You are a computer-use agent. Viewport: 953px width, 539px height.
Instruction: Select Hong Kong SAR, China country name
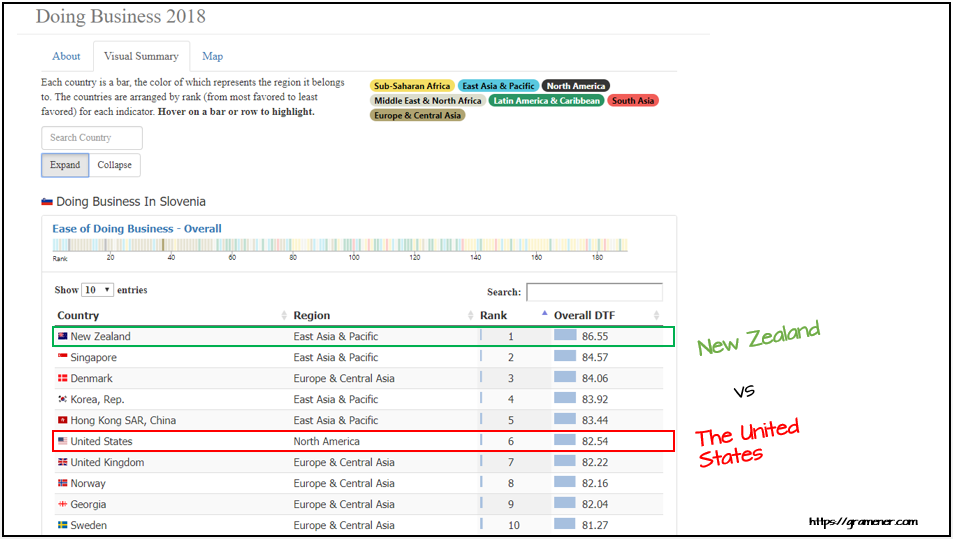(123, 420)
